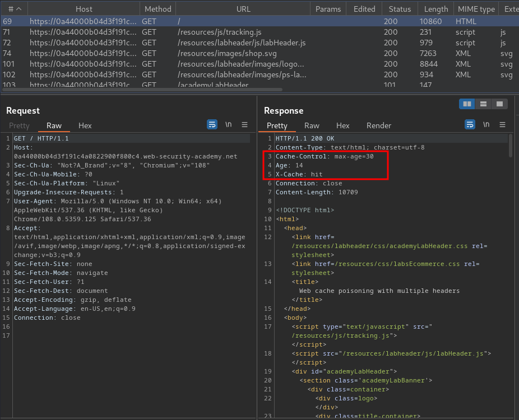Click the HTTP/1.1 200 OK status line
Viewport: 519px width, 420px height.
305,138
